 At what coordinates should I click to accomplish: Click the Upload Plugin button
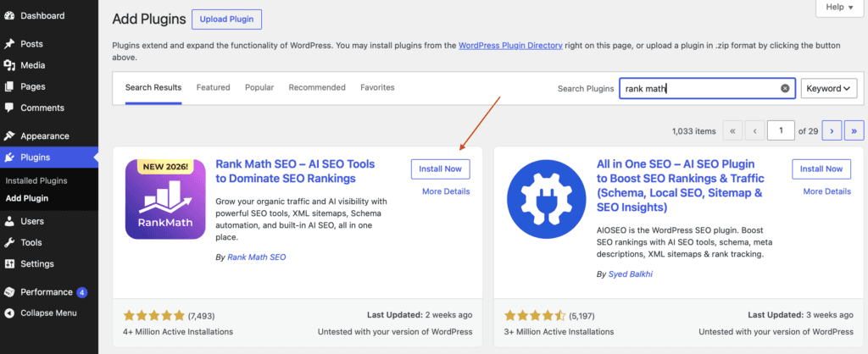(226, 19)
